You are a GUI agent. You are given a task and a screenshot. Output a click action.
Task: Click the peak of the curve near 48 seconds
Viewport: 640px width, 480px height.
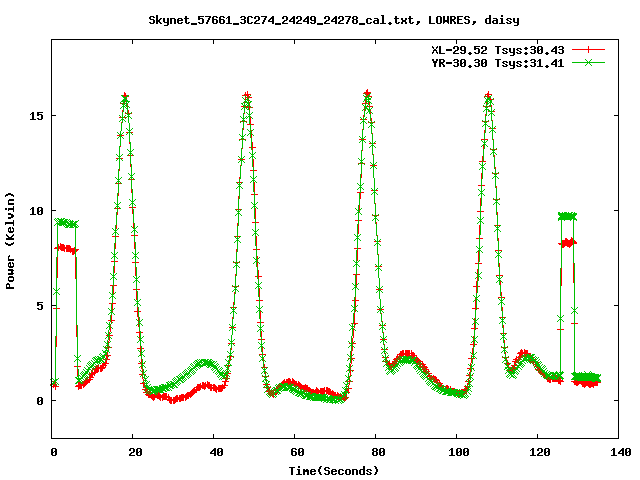pyautogui.click(x=247, y=96)
